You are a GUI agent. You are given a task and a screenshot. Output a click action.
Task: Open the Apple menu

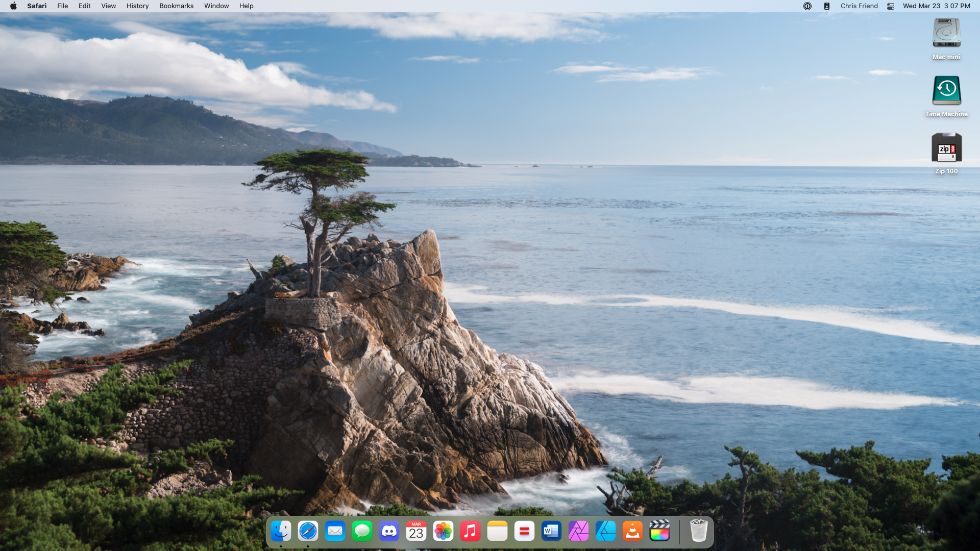13,6
